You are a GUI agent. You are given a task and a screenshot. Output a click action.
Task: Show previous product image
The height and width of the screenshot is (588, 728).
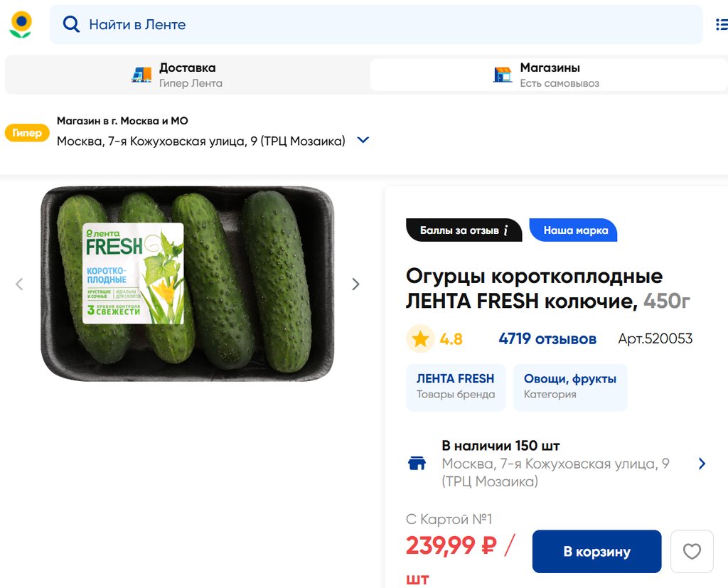click(19, 284)
